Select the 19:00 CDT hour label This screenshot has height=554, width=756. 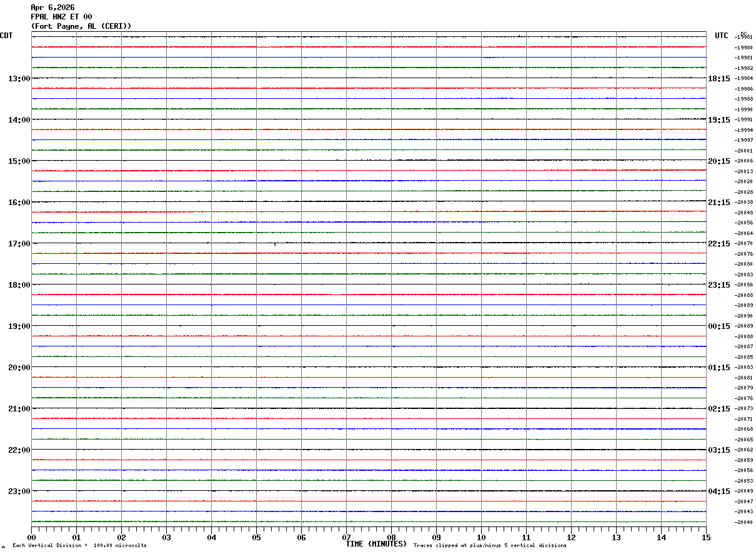click(x=19, y=326)
